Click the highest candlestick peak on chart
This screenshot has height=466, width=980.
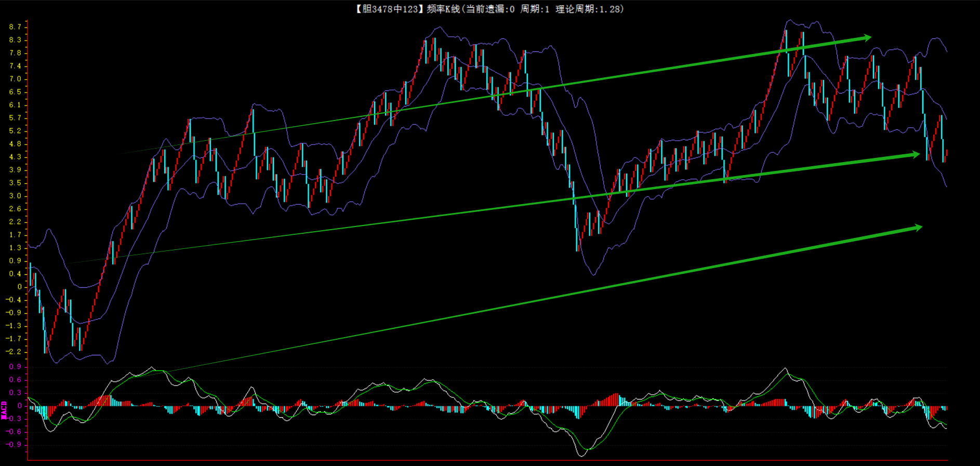click(786, 31)
